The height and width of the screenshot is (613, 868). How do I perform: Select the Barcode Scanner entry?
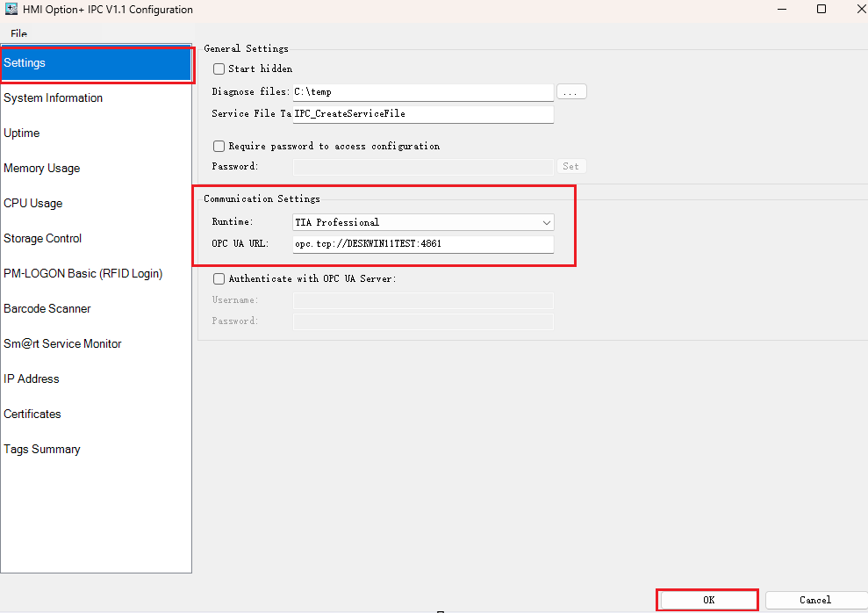point(47,309)
